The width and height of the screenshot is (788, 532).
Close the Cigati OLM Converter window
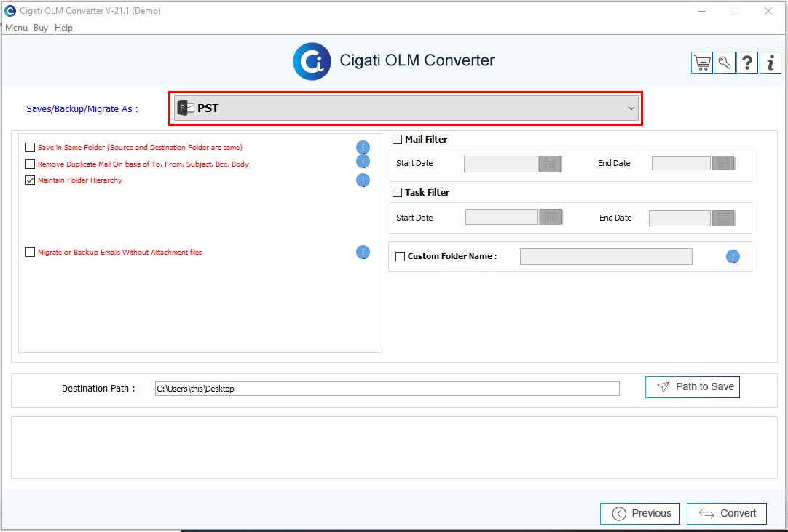coord(768,11)
